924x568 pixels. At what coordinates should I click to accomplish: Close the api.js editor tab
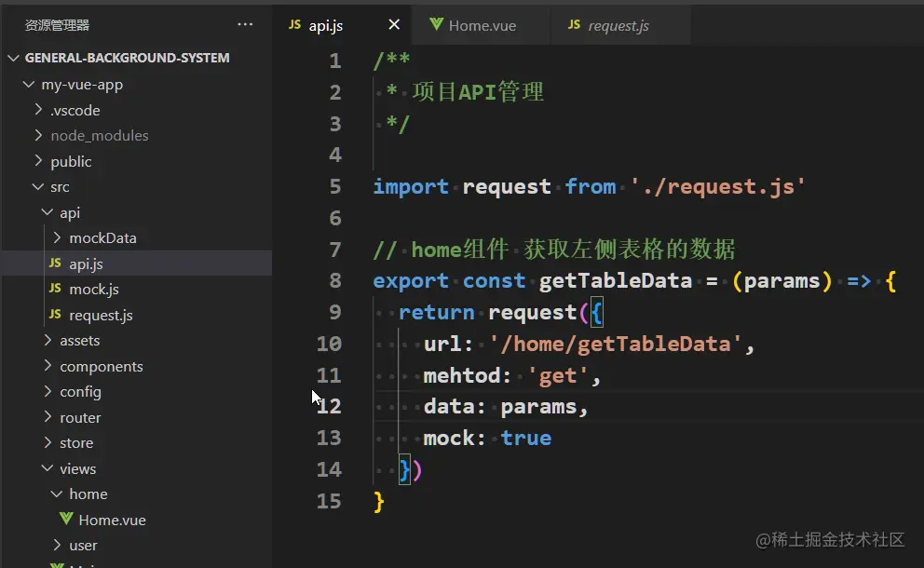[x=394, y=25]
